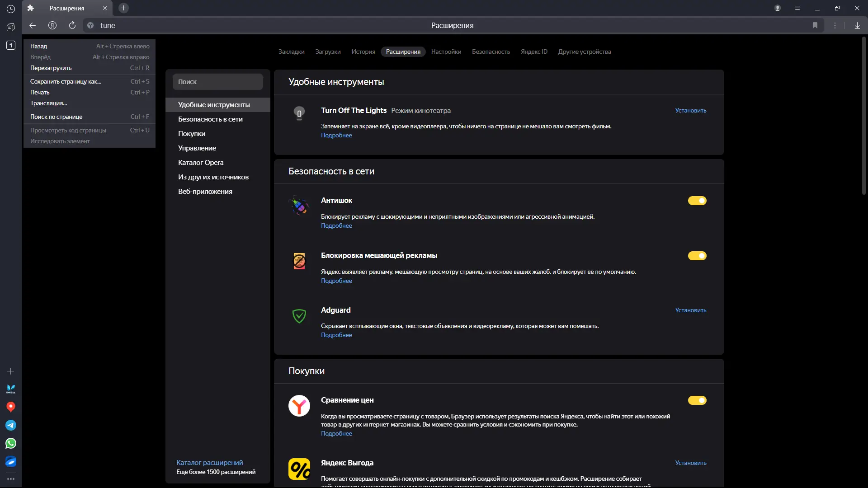Screen dimensions: 868x488
Task: Open a new tab with plus icon
Action: tap(123, 8)
